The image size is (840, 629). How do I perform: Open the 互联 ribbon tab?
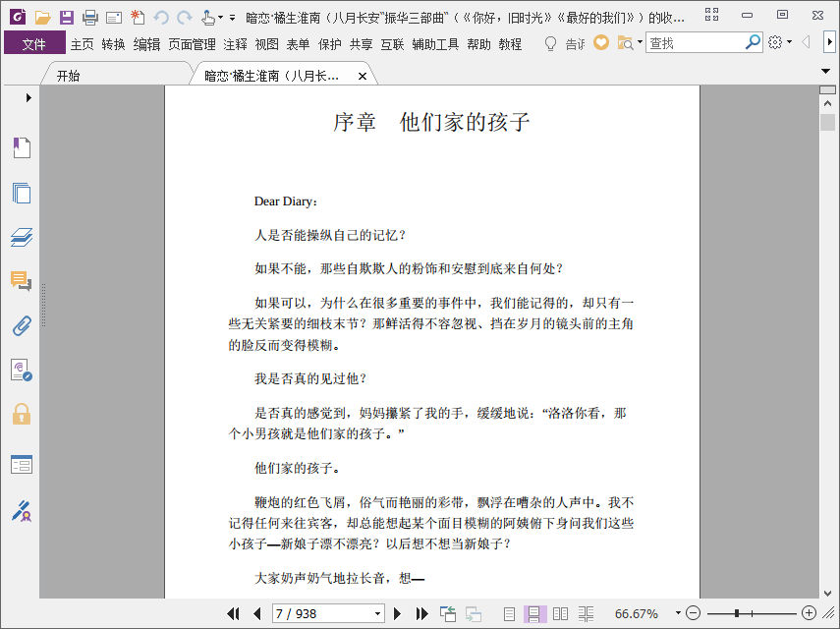[x=392, y=44]
